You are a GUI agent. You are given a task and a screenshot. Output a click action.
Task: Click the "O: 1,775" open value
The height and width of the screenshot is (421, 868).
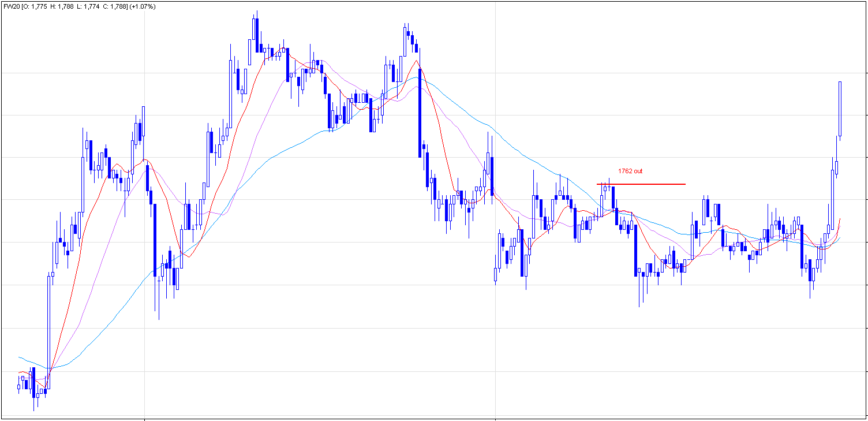(x=34, y=6)
